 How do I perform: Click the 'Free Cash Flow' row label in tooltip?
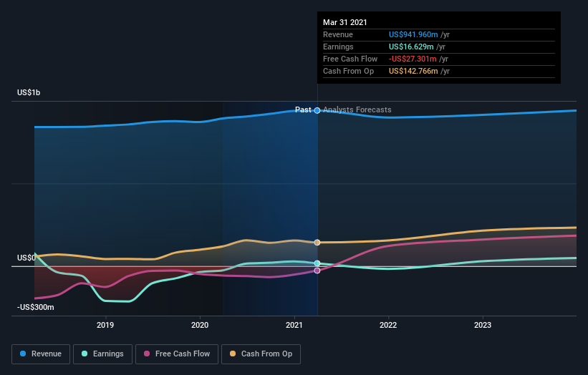pyautogui.click(x=350, y=59)
